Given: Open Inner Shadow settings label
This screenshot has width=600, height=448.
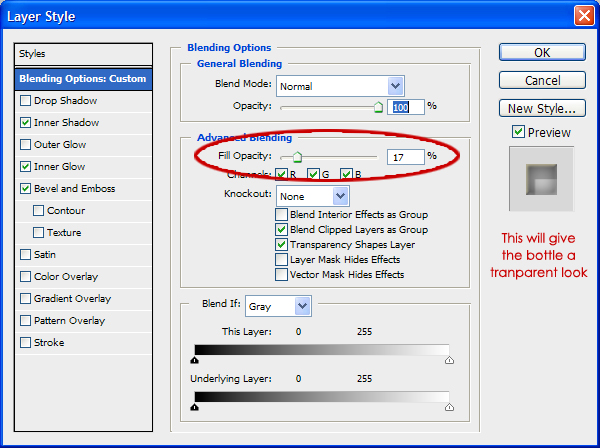Looking at the screenshot, I should 67,123.
